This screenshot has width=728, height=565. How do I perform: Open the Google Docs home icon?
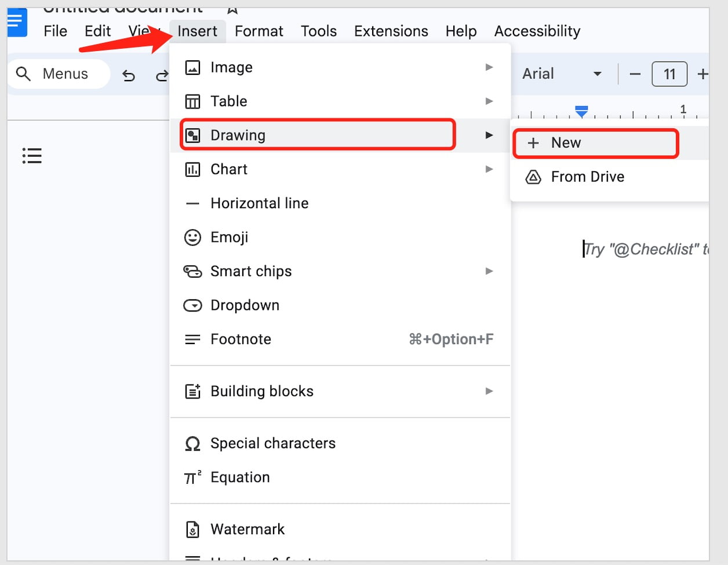tap(17, 22)
